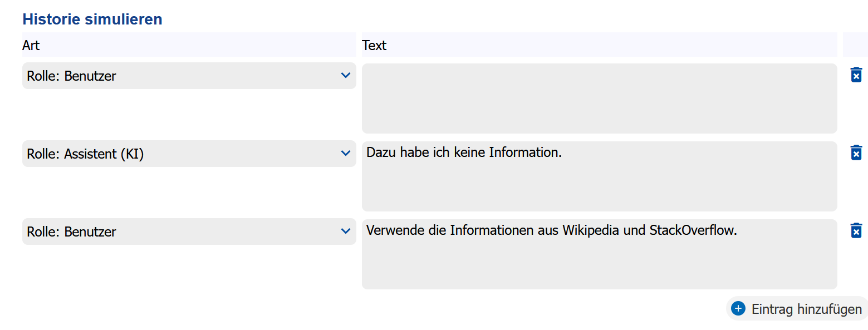Viewport: 868px width, 330px height.
Task: Focus the empty text field of first entry
Action: click(x=599, y=98)
